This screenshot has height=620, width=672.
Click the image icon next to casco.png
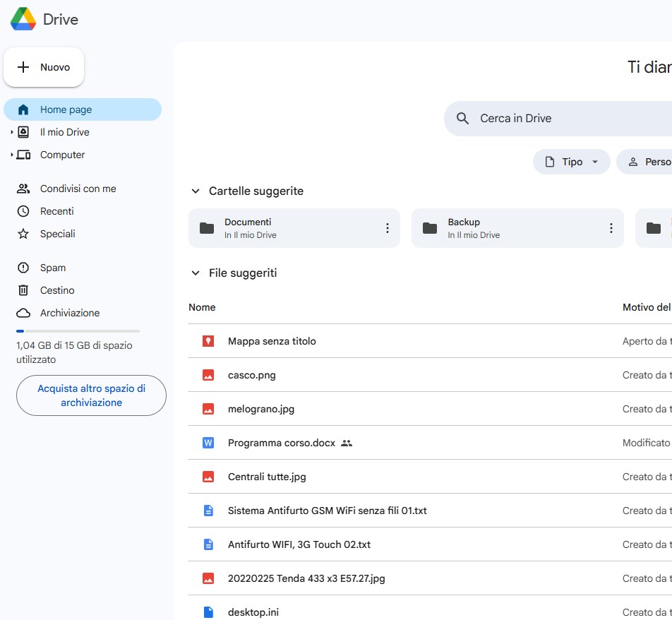click(208, 374)
